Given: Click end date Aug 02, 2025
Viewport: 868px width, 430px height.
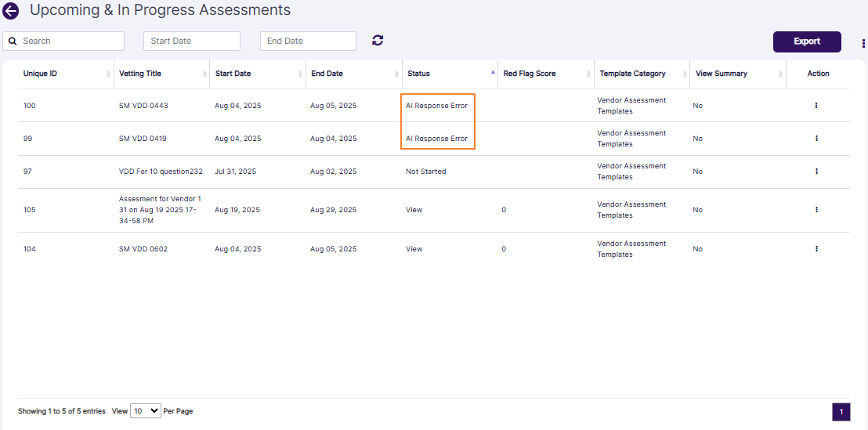Looking at the screenshot, I should (333, 172).
